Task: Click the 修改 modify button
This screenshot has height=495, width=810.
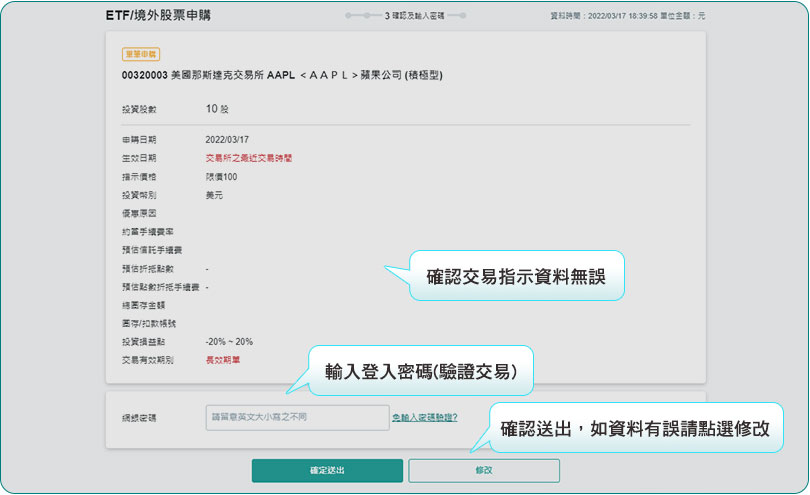Action: tap(484, 470)
